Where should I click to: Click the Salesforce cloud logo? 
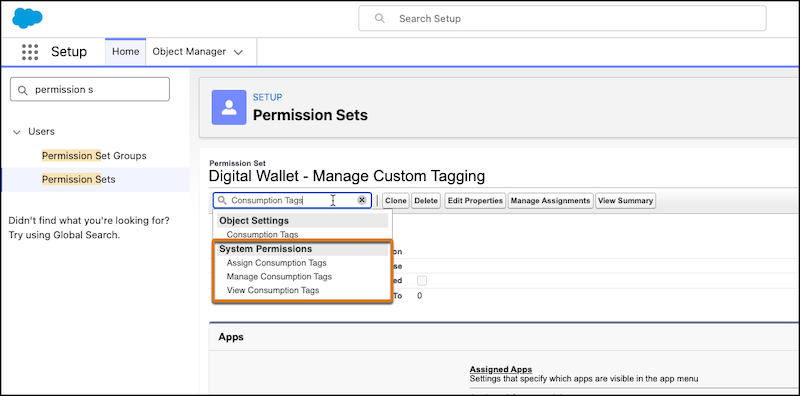pos(27,18)
